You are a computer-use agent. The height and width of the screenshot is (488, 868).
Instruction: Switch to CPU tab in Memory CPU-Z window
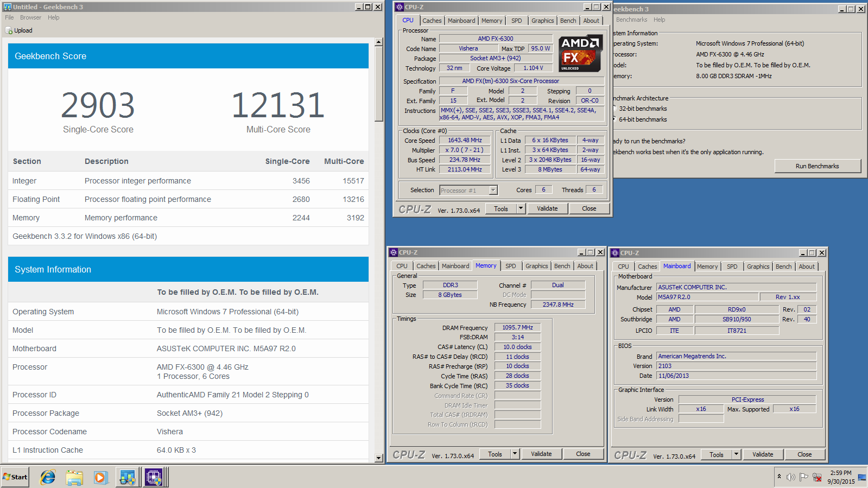tap(402, 266)
